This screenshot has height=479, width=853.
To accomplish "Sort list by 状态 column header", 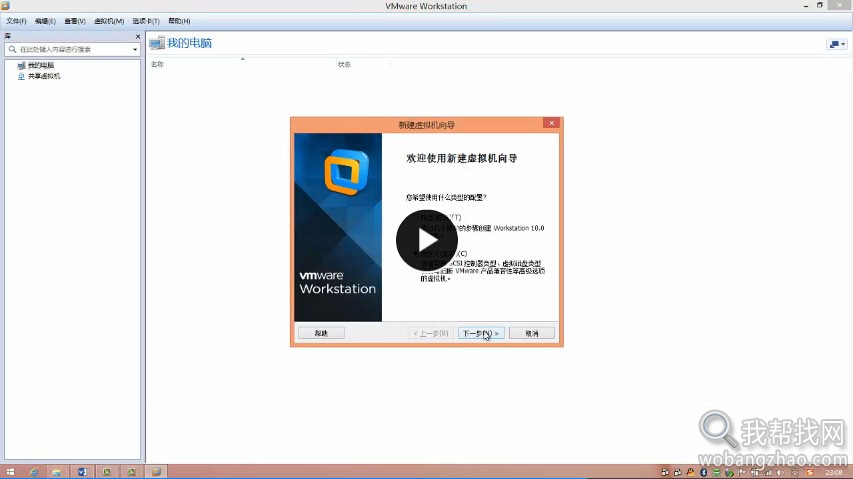I will coord(344,64).
